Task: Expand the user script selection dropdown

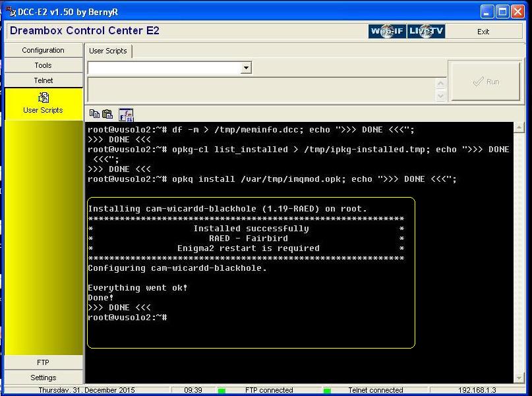Action: pos(247,68)
